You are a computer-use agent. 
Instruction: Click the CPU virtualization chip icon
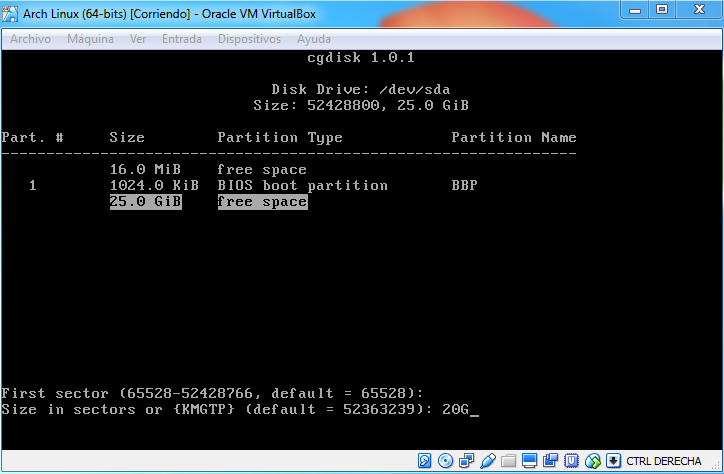(572, 461)
